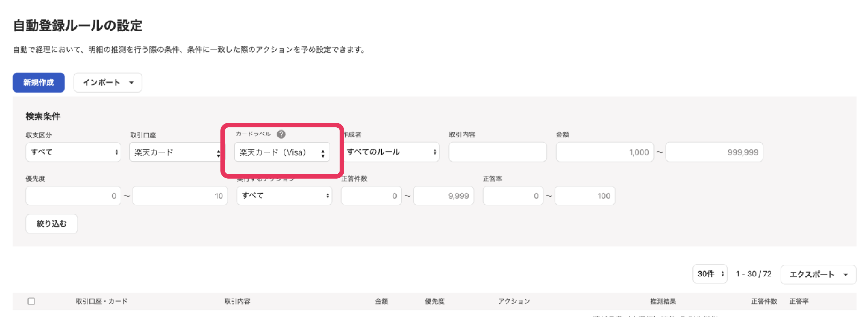Open the カードラベル dropdown
The width and height of the screenshot is (868, 317).
coord(282,152)
